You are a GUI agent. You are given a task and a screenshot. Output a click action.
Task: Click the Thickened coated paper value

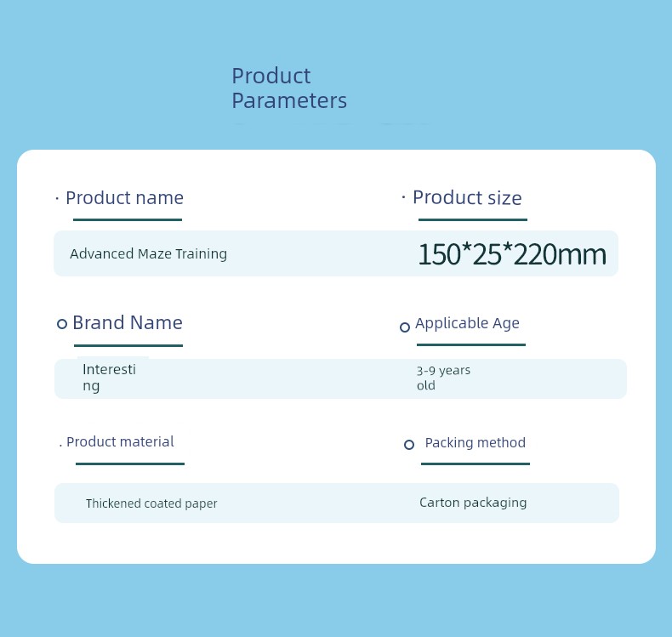point(151,503)
